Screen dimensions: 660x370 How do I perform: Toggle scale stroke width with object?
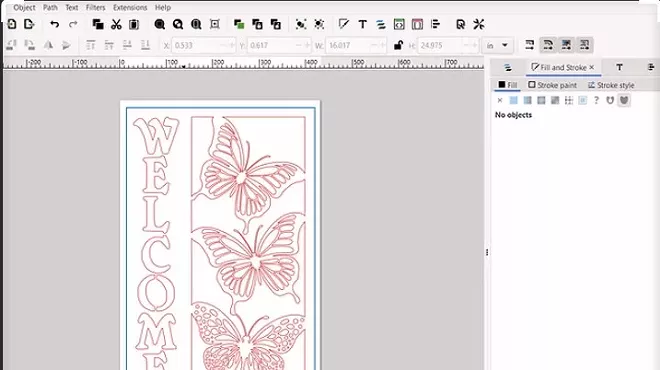click(x=530, y=45)
